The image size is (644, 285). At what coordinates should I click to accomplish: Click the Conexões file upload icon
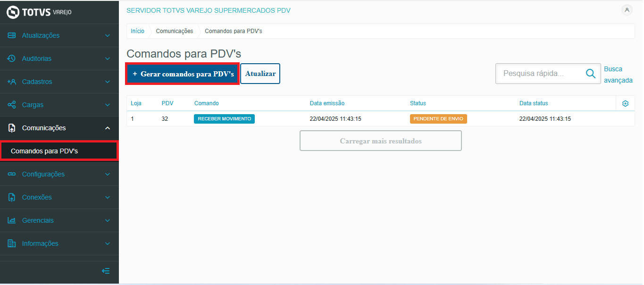pos(12,197)
